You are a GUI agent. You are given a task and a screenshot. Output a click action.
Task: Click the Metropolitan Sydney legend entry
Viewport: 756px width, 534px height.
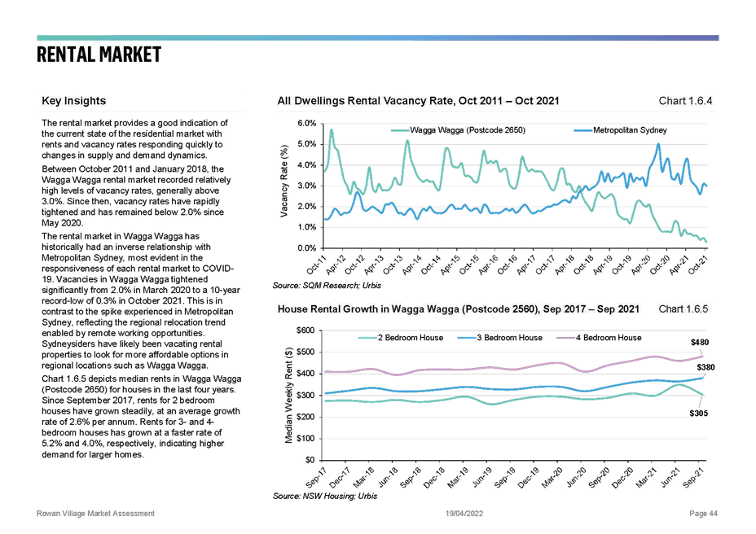621,130
